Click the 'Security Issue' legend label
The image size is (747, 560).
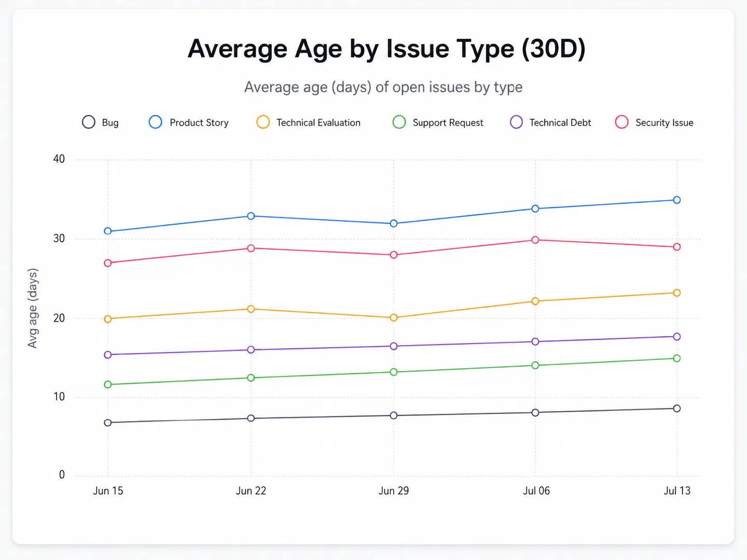665,123
